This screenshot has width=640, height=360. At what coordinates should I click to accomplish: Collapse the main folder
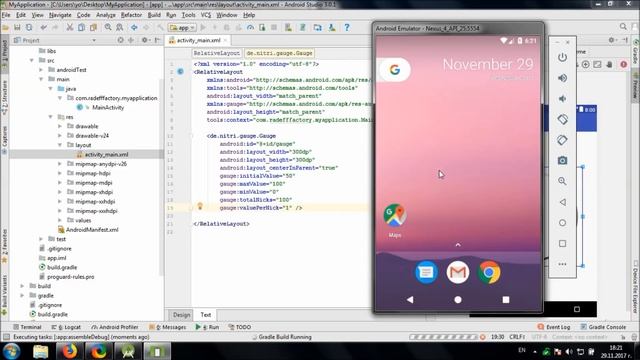click(41, 79)
